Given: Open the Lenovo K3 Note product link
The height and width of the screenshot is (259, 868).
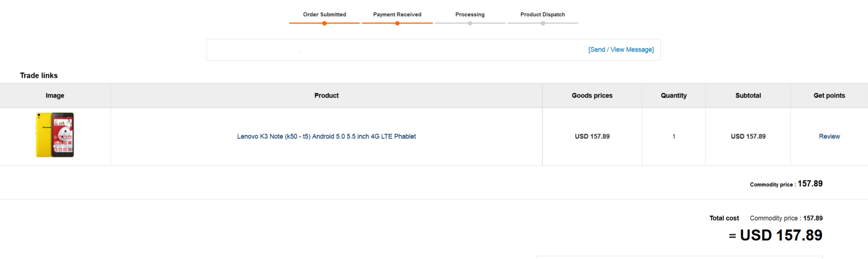Looking at the screenshot, I should 326,136.
